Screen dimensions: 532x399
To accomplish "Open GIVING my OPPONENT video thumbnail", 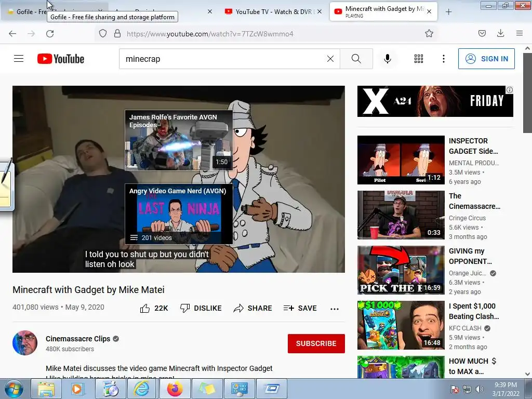I will pos(401,270).
